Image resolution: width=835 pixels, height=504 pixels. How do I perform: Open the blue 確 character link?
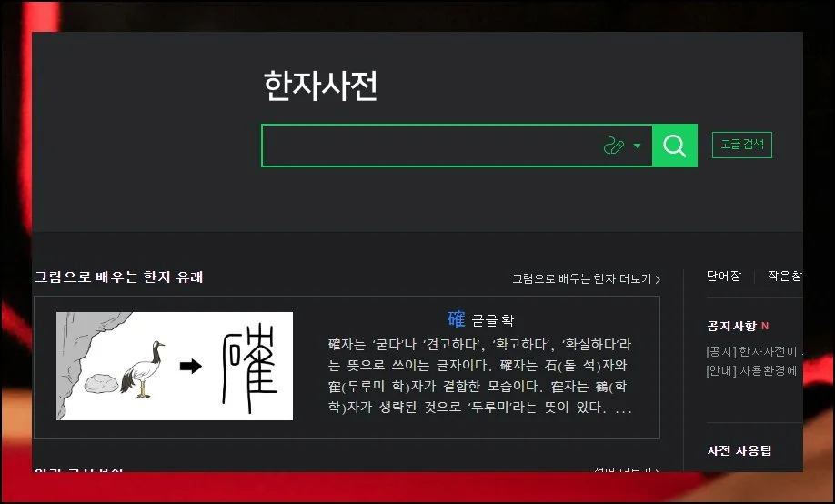pyautogui.click(x=457, y=319)
